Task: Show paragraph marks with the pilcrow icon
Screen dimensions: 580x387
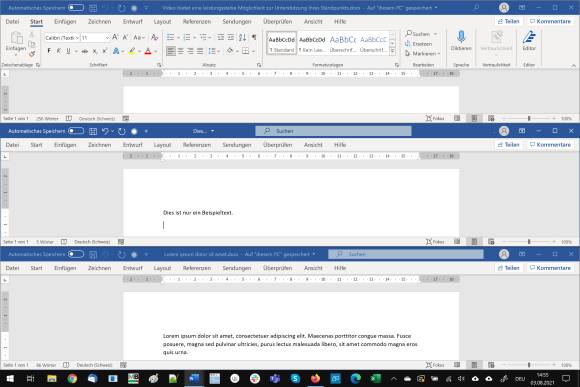Action: pyautogui.click(x=254, y=37)
